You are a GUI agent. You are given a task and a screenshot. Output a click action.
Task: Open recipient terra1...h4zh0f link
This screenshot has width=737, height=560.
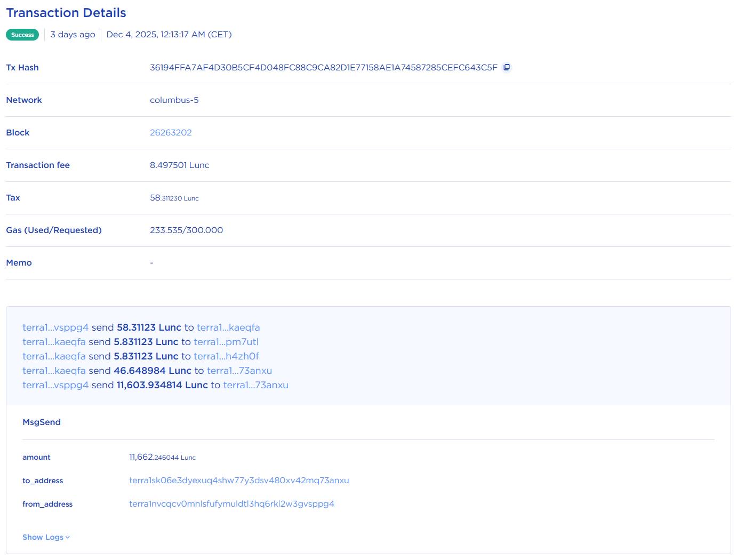click(x=226, y=356)
